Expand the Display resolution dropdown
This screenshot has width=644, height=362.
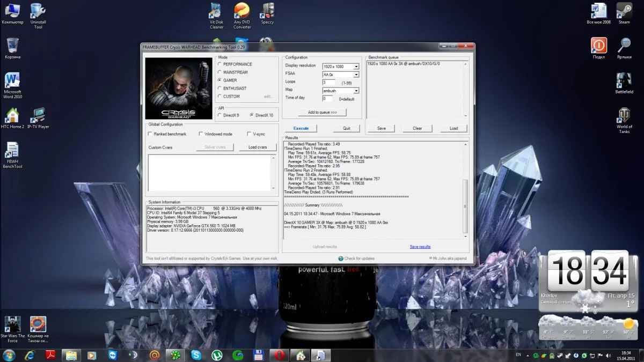tap(356, 67)
